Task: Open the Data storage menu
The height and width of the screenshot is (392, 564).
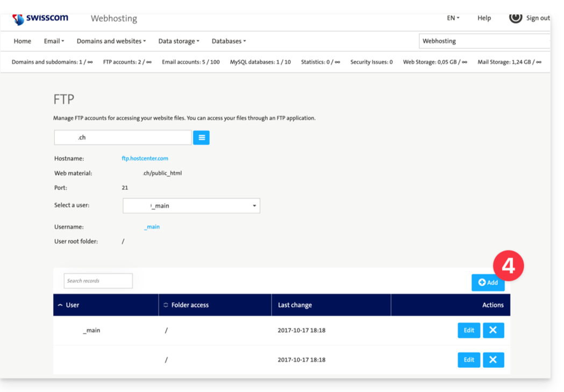Action: coord(179,41)
